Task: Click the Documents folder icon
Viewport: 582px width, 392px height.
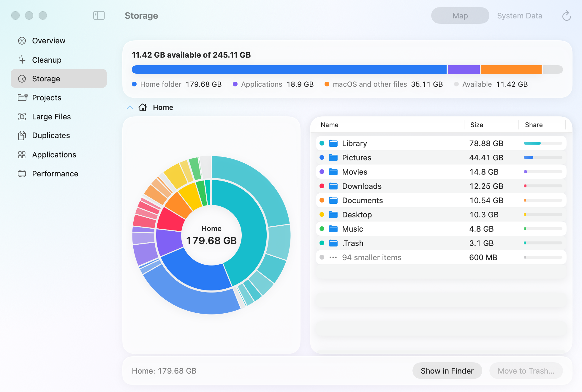Action: tap(333, 200)
